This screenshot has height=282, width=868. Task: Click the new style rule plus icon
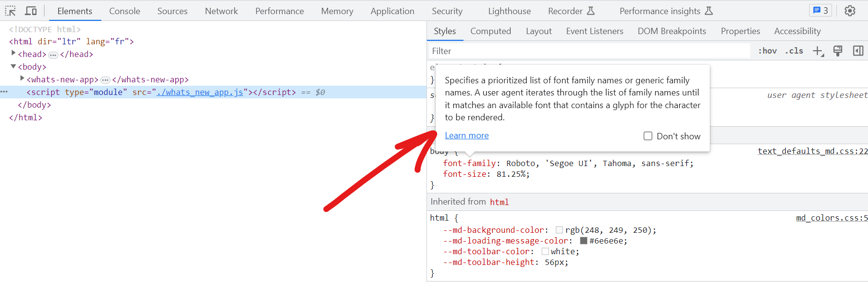point(818,51)
